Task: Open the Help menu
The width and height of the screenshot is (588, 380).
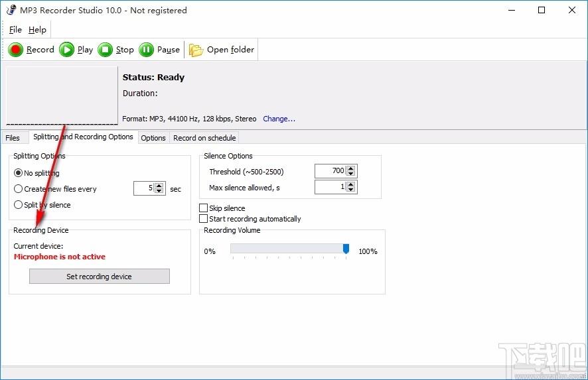Action: [37, 30]
